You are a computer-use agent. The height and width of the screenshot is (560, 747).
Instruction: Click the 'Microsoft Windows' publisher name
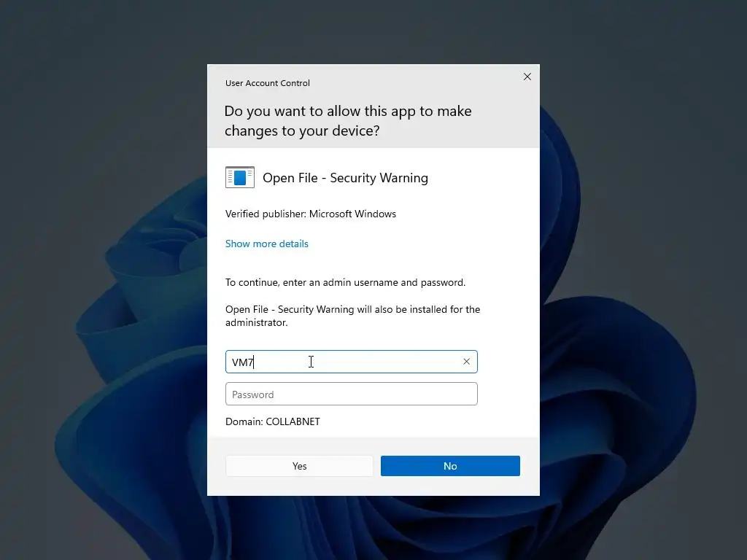click(352, 214)
